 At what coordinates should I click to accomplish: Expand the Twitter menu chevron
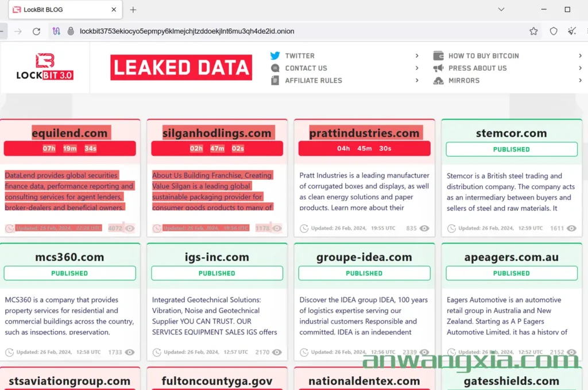[417, 56]
